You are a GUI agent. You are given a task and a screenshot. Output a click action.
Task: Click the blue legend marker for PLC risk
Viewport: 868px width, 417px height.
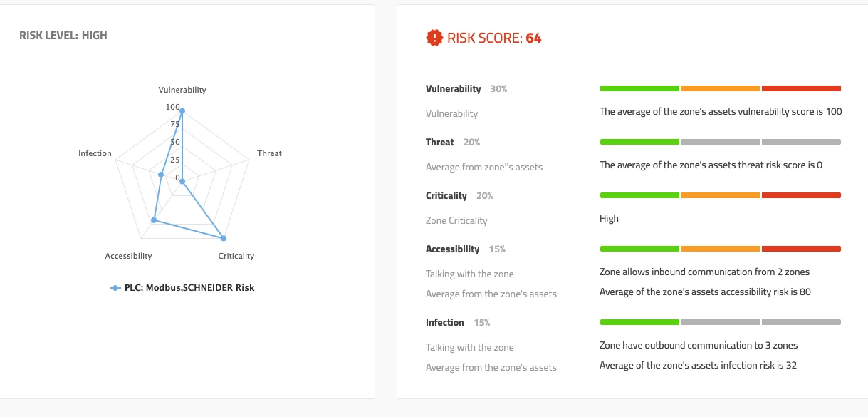coord(115,288)
